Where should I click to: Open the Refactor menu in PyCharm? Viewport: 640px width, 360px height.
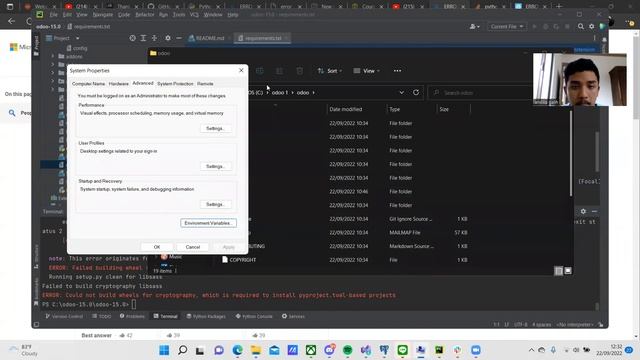pyautogui.click(x=144, y=15)
